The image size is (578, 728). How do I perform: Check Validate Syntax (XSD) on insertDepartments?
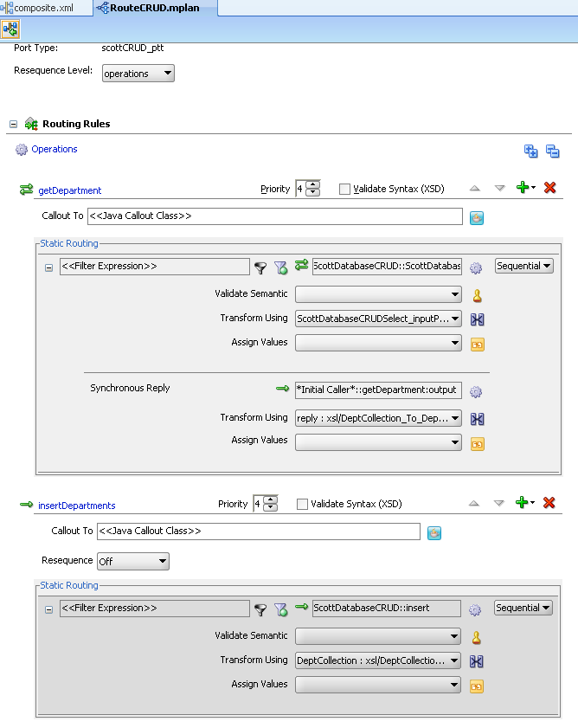(x=300, y=503)
